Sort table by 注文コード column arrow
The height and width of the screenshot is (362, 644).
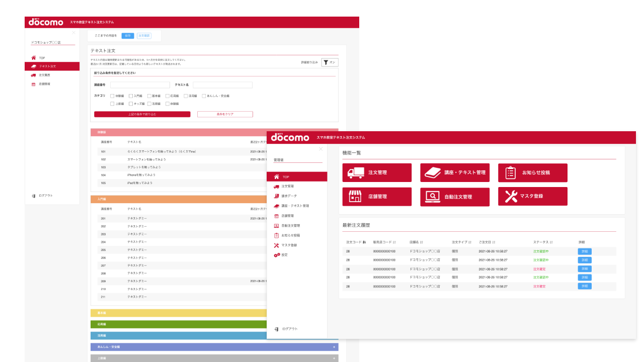pyautogui.click(x=364, y=242)
